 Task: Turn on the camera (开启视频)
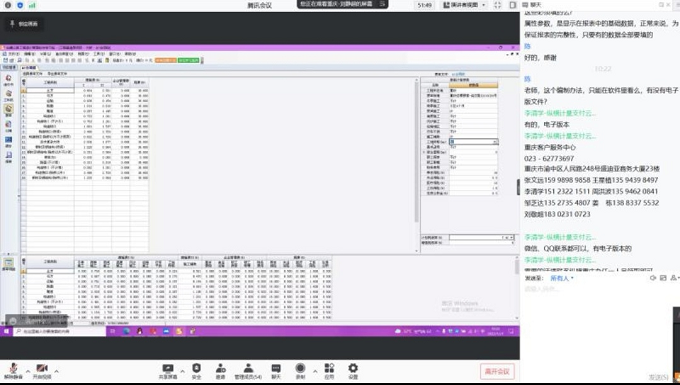pos(42,371)
